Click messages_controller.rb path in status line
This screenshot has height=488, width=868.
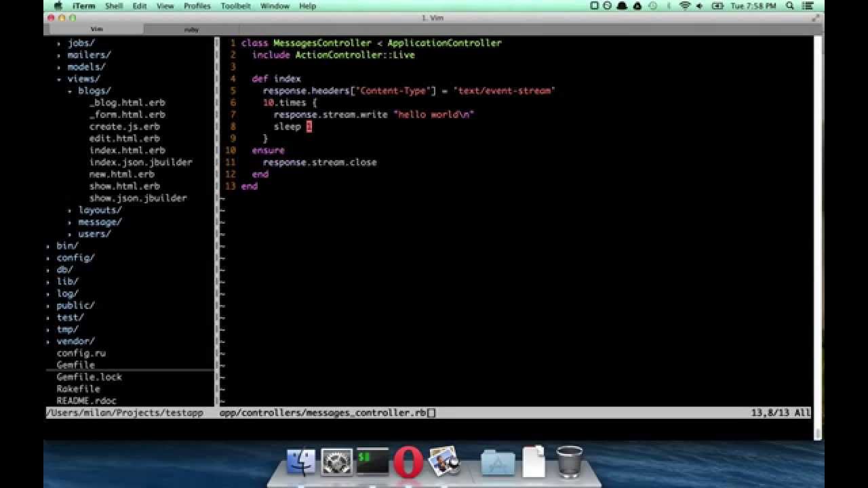[323, 412]
